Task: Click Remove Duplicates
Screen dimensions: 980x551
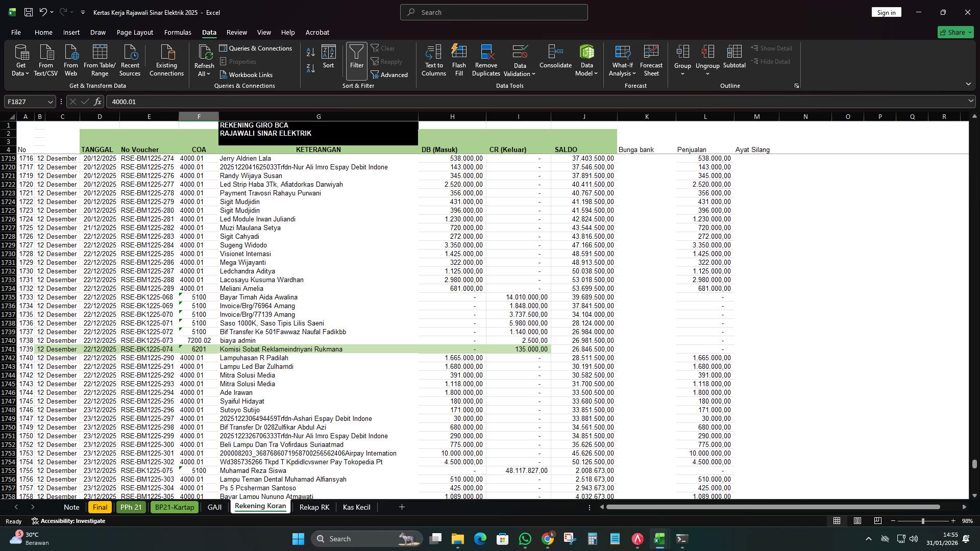Action: pyautogui.click(x=485, y=59)
